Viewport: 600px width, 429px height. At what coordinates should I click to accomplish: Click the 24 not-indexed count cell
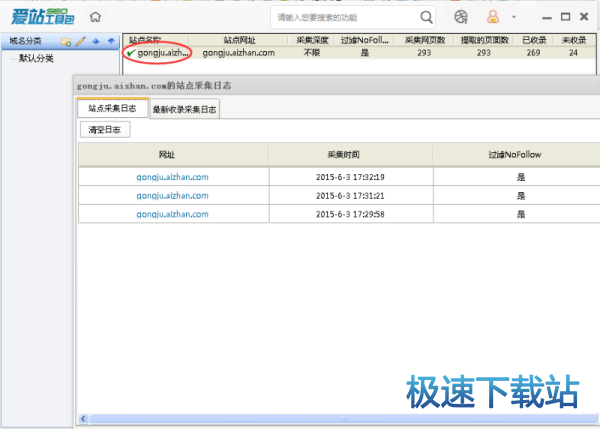coord(573,53)
